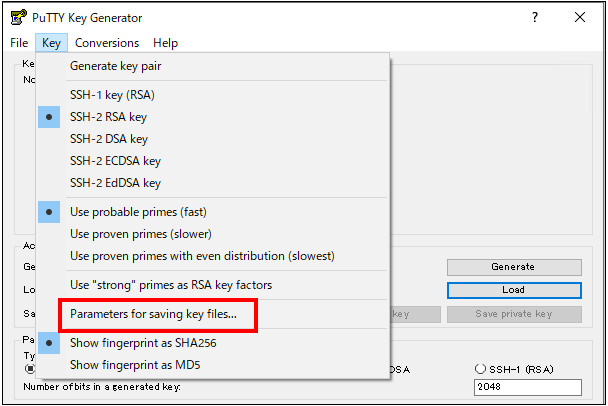
Task: Choose SSH-1 key (RSA) option
Action: pos(112,95)
